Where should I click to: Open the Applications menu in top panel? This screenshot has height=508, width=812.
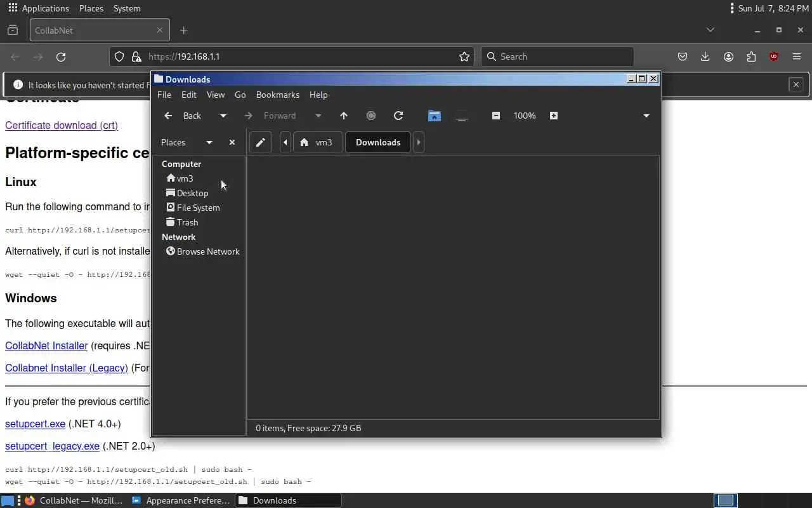point(39,8)
